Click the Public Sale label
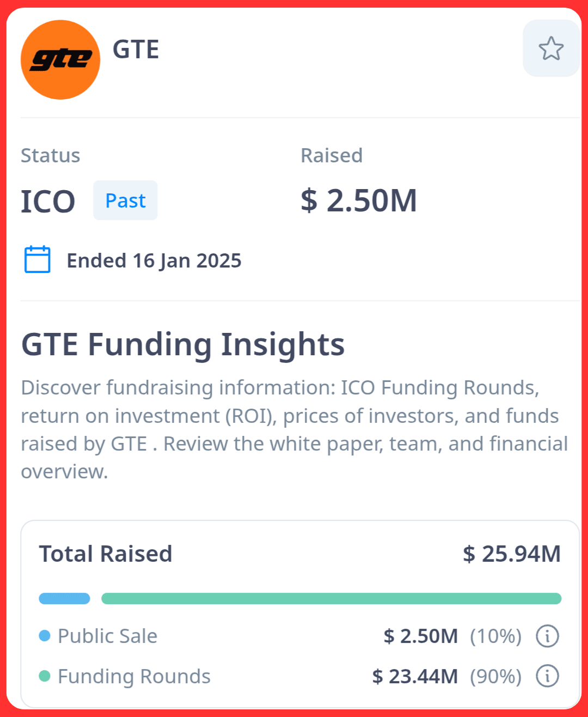The height and width of the screenshot is (717, 588). coord(108,636)
